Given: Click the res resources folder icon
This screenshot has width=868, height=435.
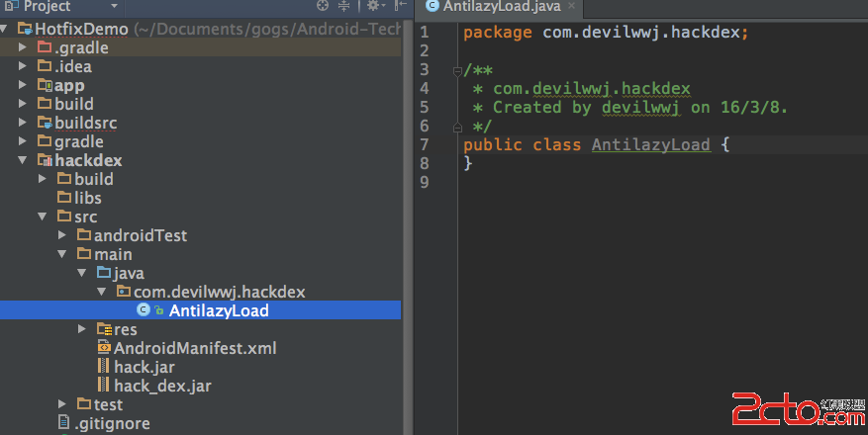Looking at the screenshot, I should 105,329.
